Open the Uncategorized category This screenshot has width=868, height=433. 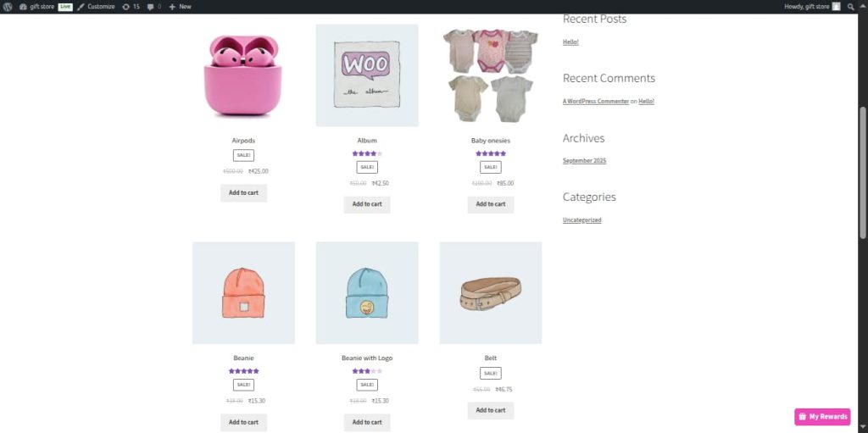[581, 219]
